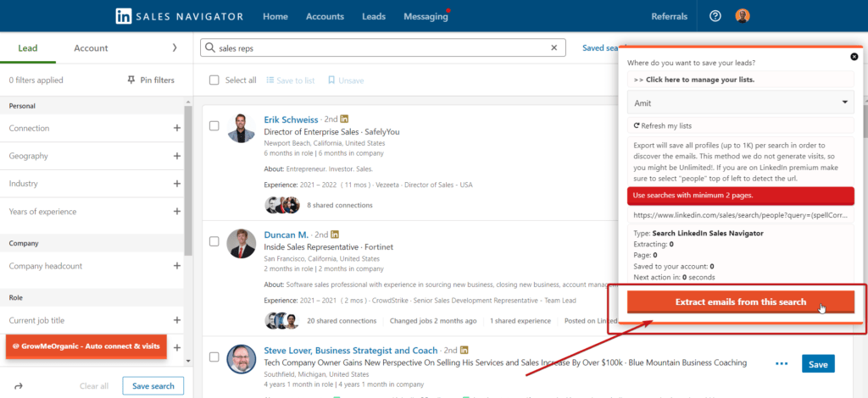
Task: Open Steve Lover profile photo
Action: pyautogui.click(x=242, y=359)
